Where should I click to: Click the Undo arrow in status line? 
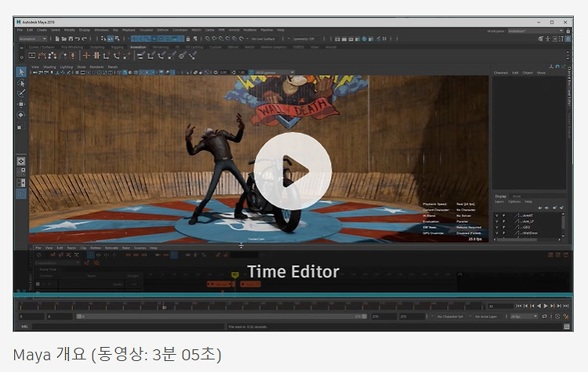click(78, 38)
